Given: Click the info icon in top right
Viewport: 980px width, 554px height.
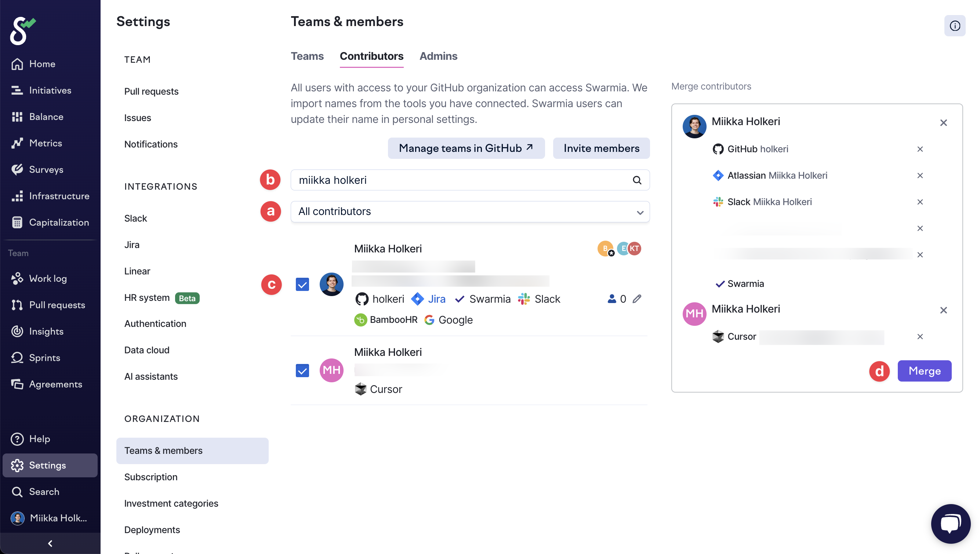Looking at the screenshot, I should pyautogui.click(x=954, y=26).
